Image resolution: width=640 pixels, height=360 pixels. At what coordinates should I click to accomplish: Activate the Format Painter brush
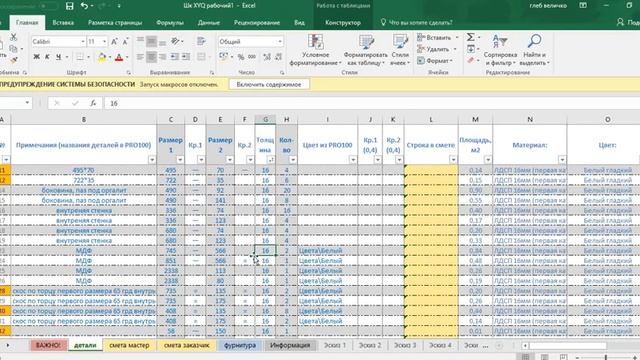(x=13, y=60)
